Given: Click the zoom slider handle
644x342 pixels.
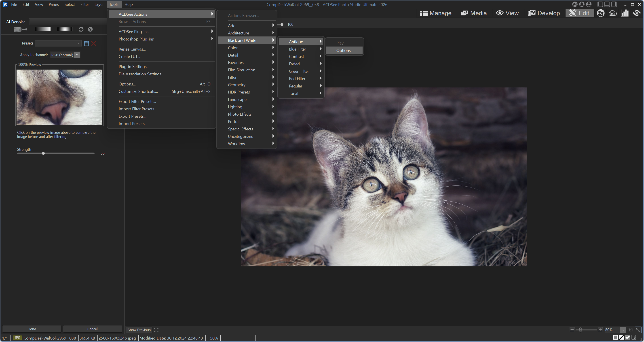Looking at the screenshot, I should pos(581,330).
